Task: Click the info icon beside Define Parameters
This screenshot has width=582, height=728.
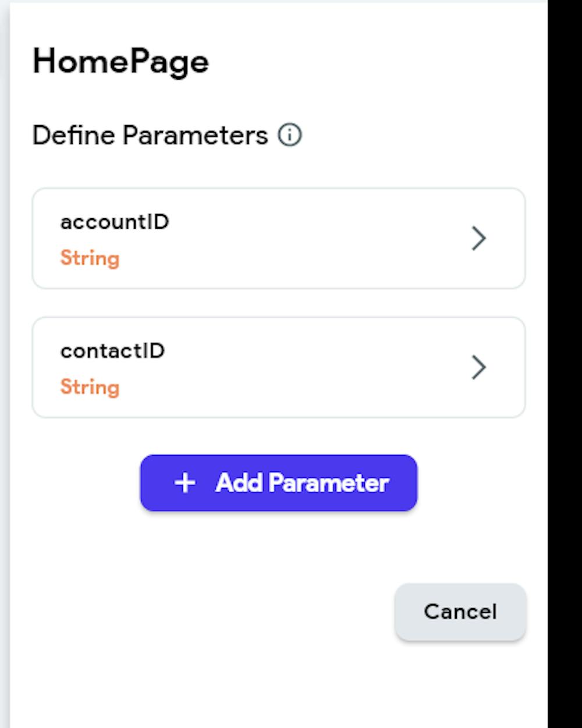Action: pyautogui.click(x=290, y=135)
